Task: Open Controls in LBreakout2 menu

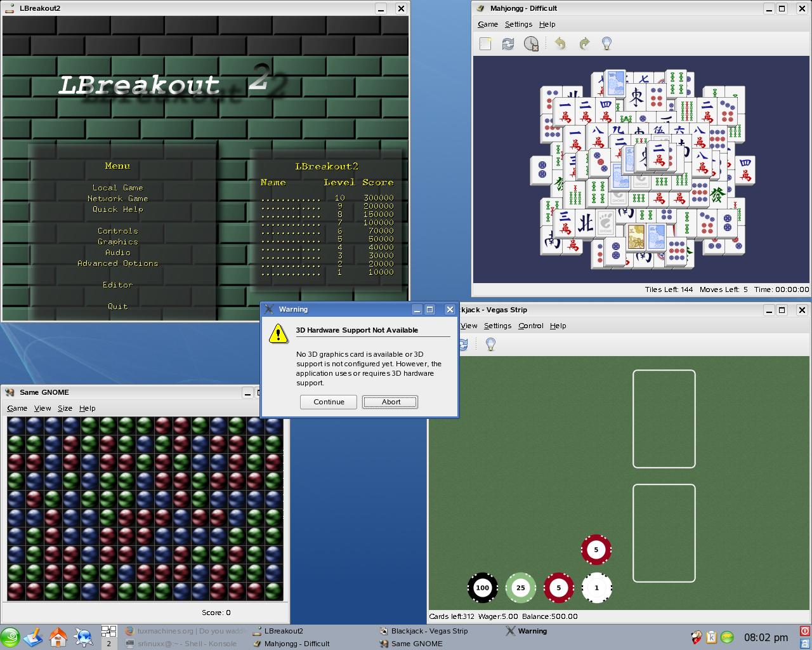Action: (117, 231)
